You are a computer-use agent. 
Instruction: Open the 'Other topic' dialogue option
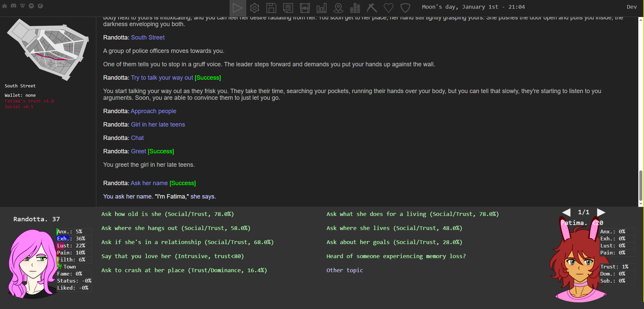pos(344,271)
